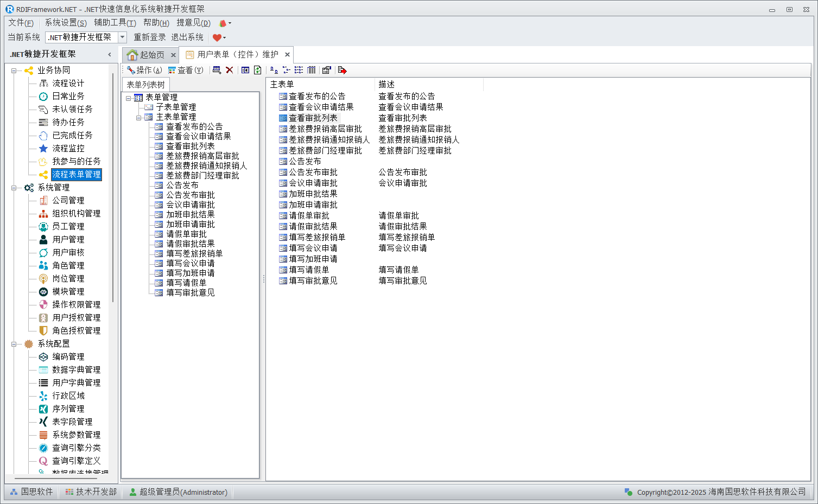Image resolution: width=818 pixels, height=504 pixels.
Task: Collapse the 主表单管理 node
Action: point(139,117)
